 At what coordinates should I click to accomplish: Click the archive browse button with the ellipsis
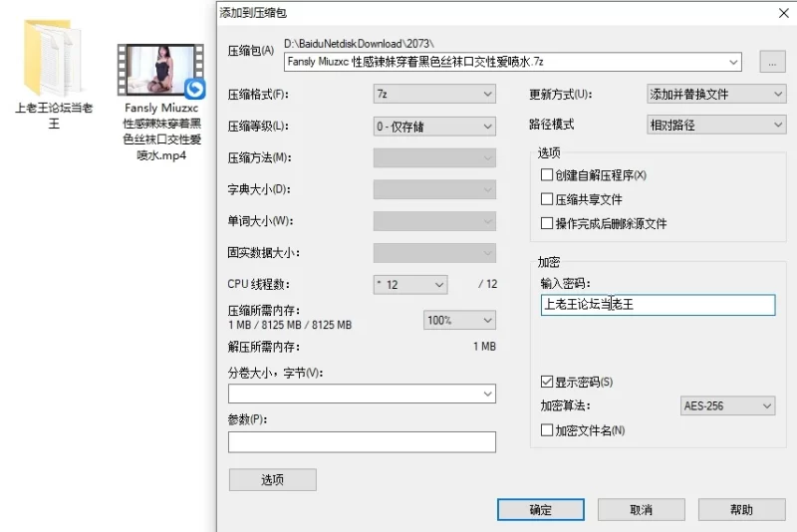[772, 62]
